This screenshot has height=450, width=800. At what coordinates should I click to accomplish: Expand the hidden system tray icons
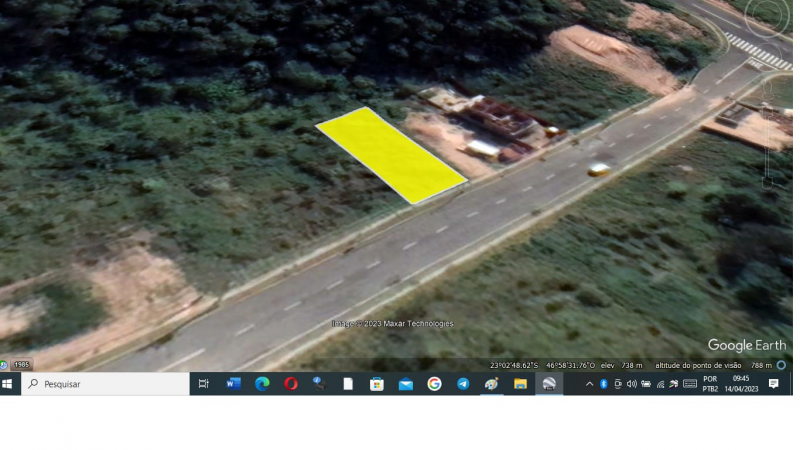[589, 384]
